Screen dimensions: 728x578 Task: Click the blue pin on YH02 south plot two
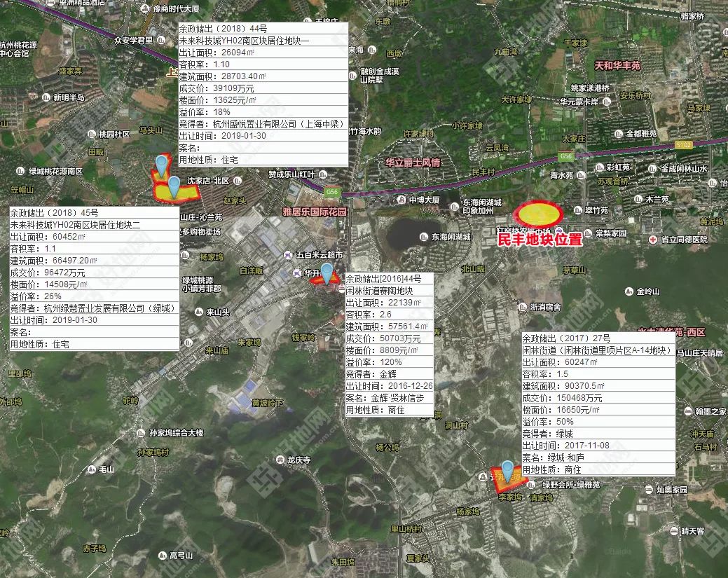pos(174,186)
